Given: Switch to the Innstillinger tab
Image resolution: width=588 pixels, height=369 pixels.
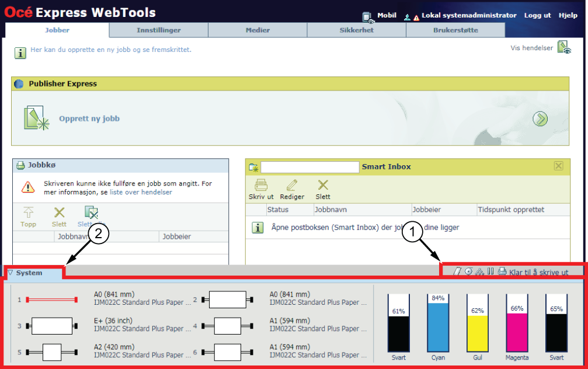Looking at the screenshot, I should coord(159,30).
